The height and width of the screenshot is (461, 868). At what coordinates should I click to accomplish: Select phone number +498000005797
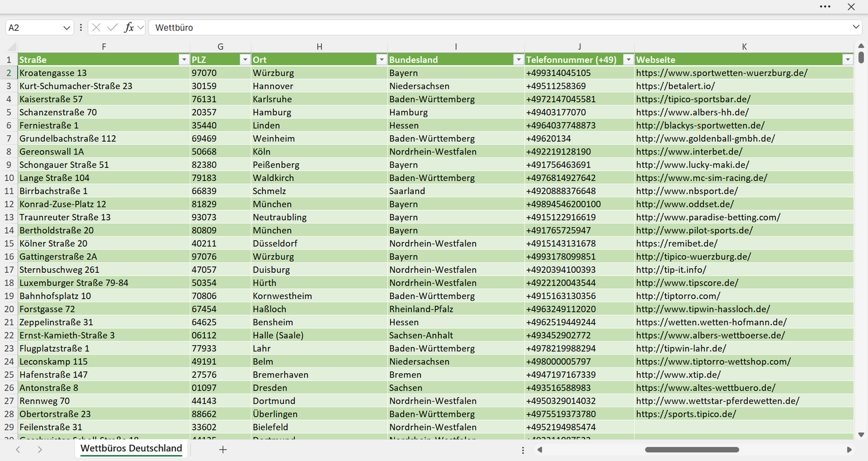580,362
